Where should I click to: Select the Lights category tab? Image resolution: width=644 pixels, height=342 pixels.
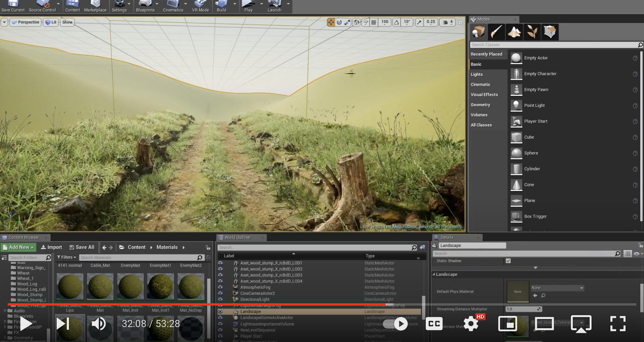pos(477,74)
